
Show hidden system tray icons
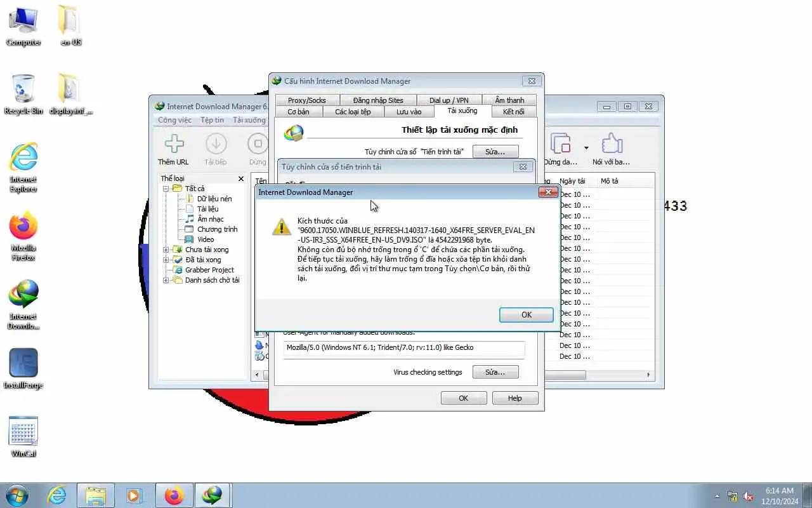pos(717,496)
